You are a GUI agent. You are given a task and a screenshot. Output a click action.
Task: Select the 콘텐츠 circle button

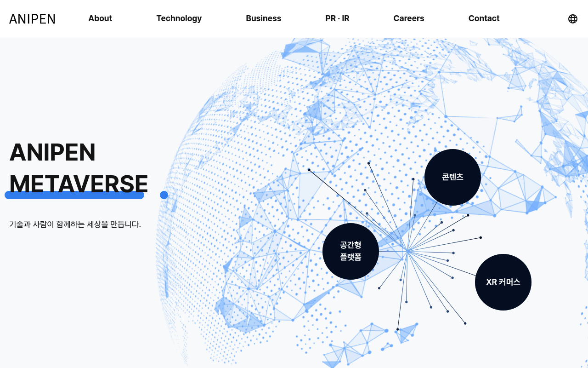pyautogui.click(x=452, y=177)
